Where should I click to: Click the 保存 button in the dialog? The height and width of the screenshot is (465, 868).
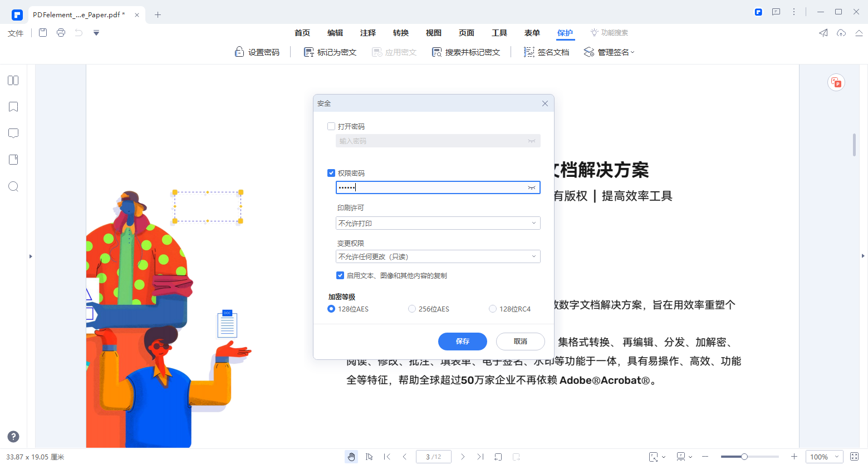click(x=462, y=341)
